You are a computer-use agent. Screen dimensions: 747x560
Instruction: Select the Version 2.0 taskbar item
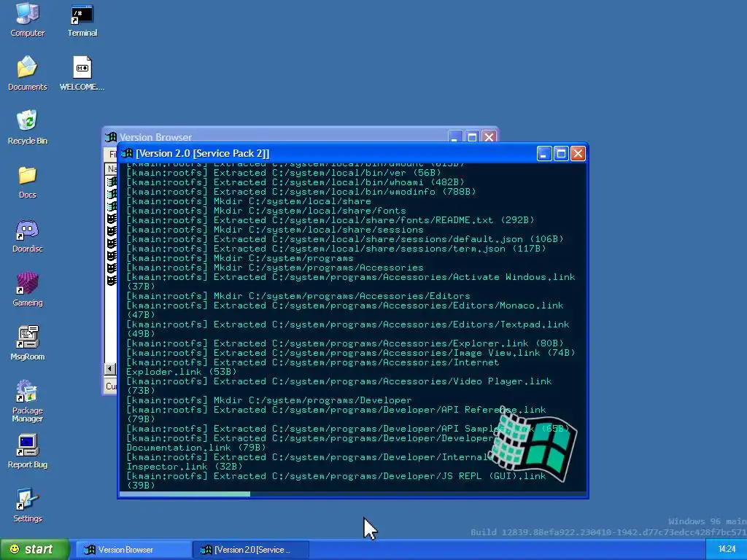pos(251,550)
